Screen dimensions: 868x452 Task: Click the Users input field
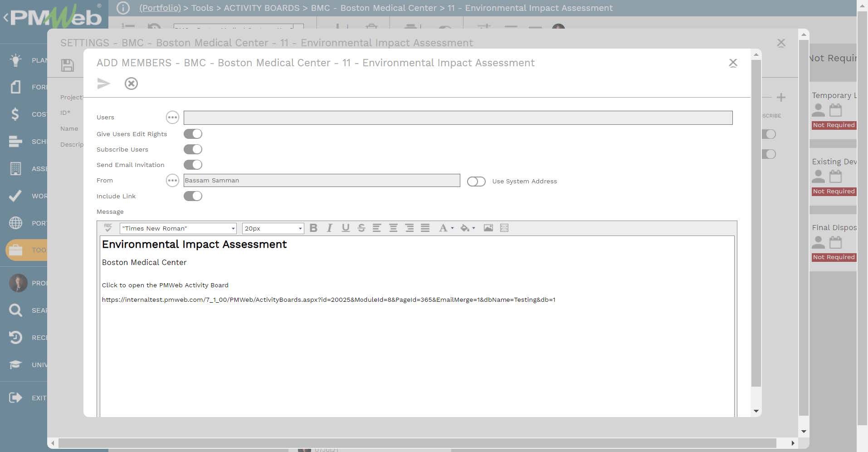coord(458,118)
